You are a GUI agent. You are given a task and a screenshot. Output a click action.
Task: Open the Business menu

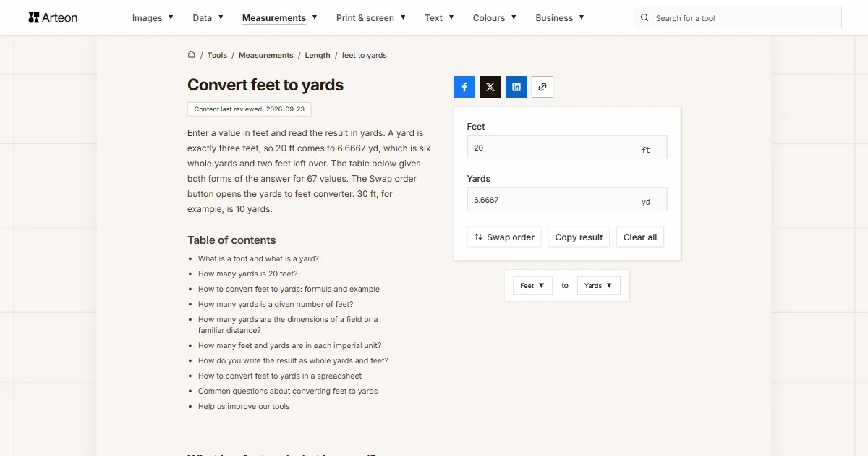(x=560, y=17)
